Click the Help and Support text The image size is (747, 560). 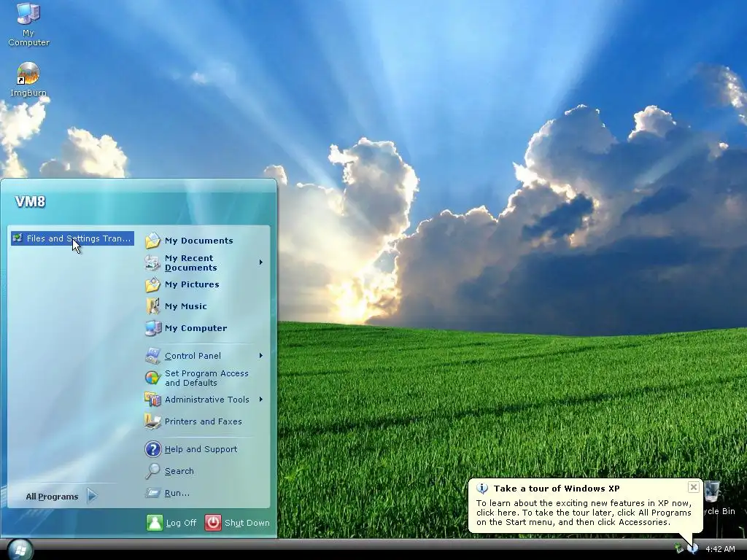pos(201,449)
